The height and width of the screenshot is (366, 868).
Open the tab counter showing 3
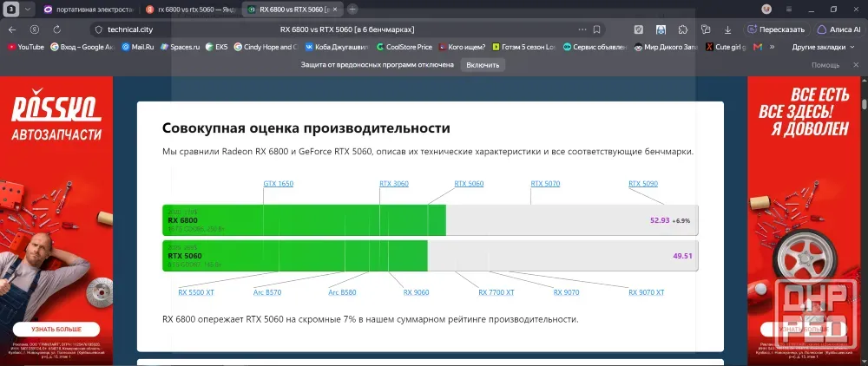[13, 10]
